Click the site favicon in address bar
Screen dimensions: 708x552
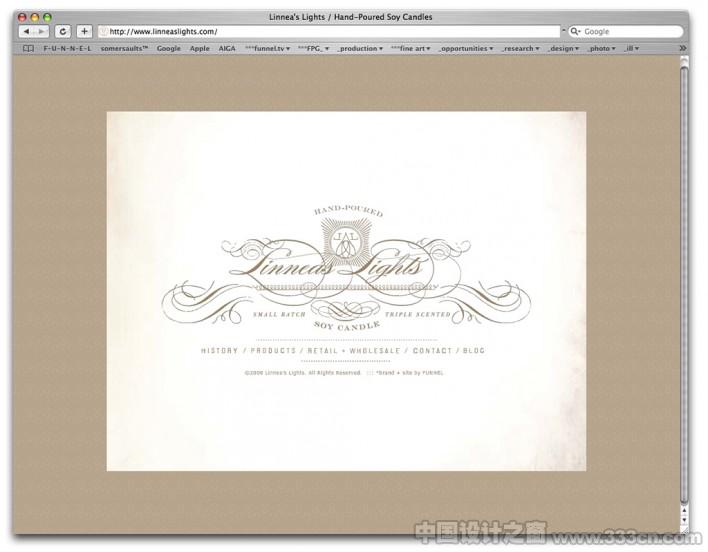(x=104, y=32)
